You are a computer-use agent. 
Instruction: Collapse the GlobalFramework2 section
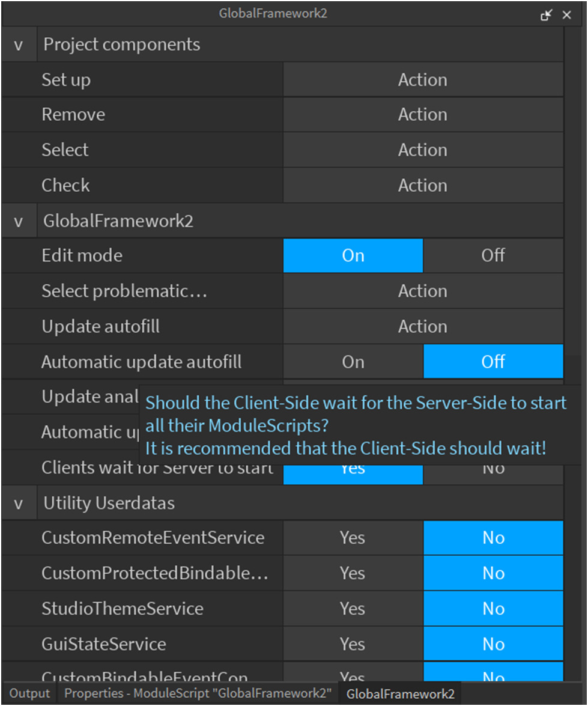[19, 221]
